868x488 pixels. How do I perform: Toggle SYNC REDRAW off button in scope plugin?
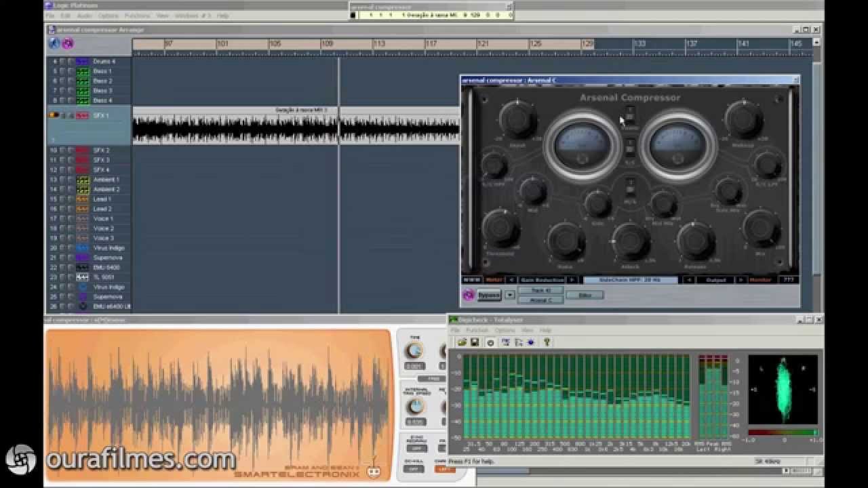[x=416, y=448]
